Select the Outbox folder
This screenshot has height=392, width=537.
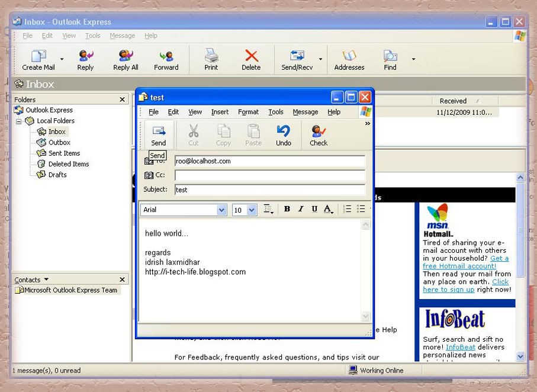(59, 142)
